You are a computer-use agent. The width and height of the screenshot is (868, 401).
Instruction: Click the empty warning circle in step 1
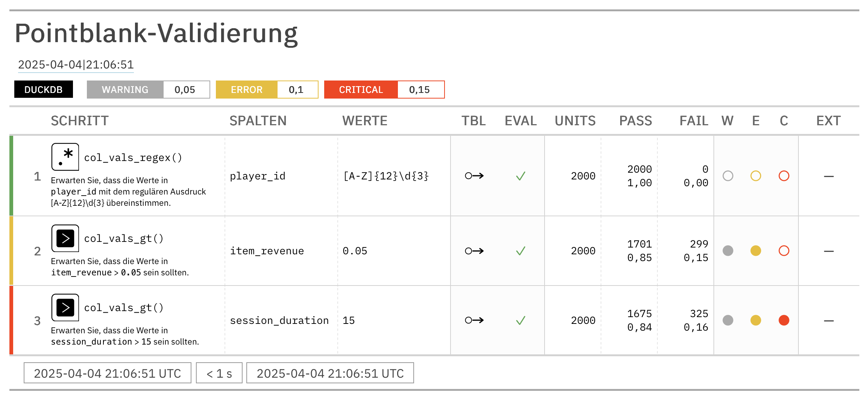[728, 176]
